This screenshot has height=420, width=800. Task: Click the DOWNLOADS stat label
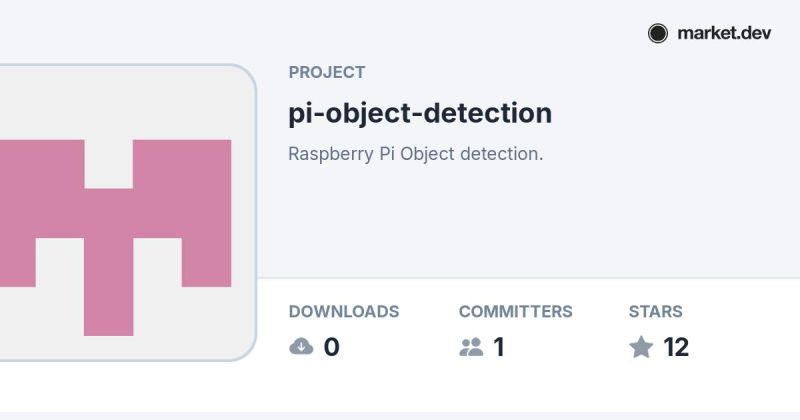(344, 312)
